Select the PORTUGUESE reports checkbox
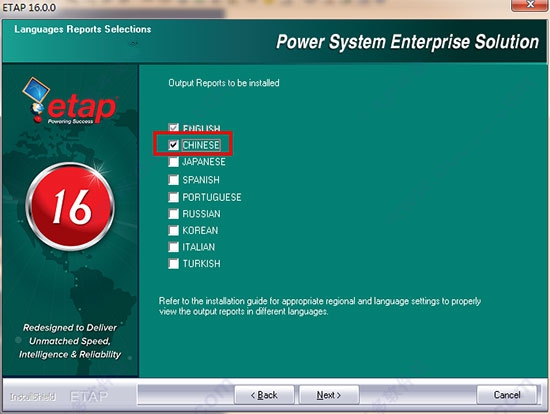 173,197
